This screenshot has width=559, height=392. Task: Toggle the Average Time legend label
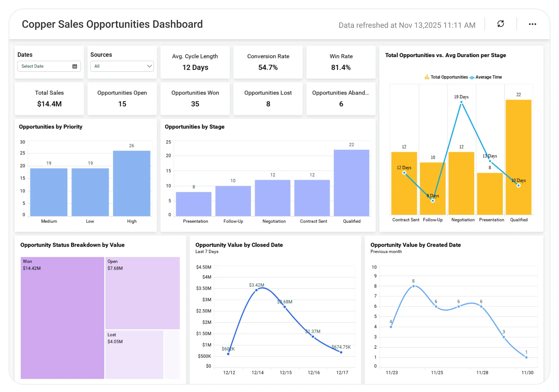click(x=489, y=77)
